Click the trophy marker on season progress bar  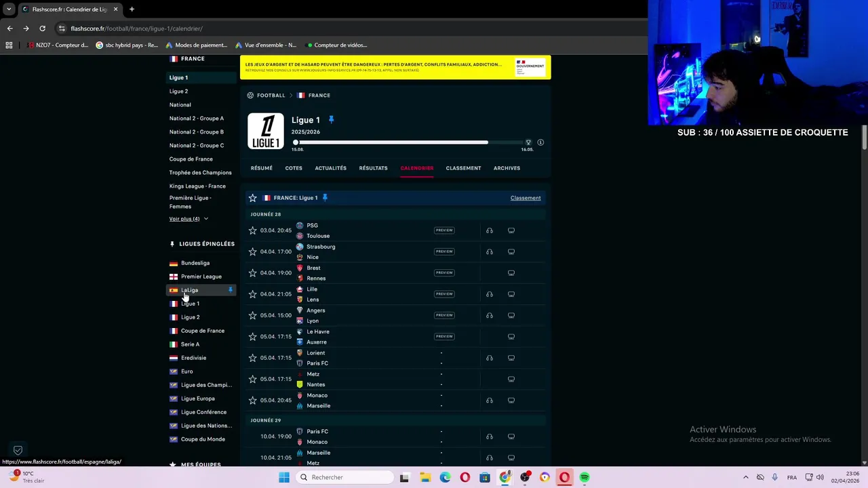pyautogui.click(x=528, y=142)
